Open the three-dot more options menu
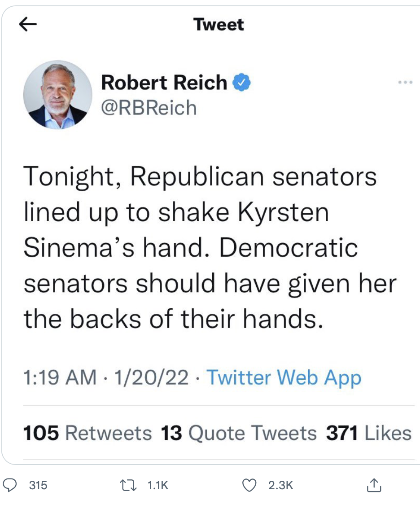Image resolution: width=420 pixels, height=509 pixels. tap(405, 83)
